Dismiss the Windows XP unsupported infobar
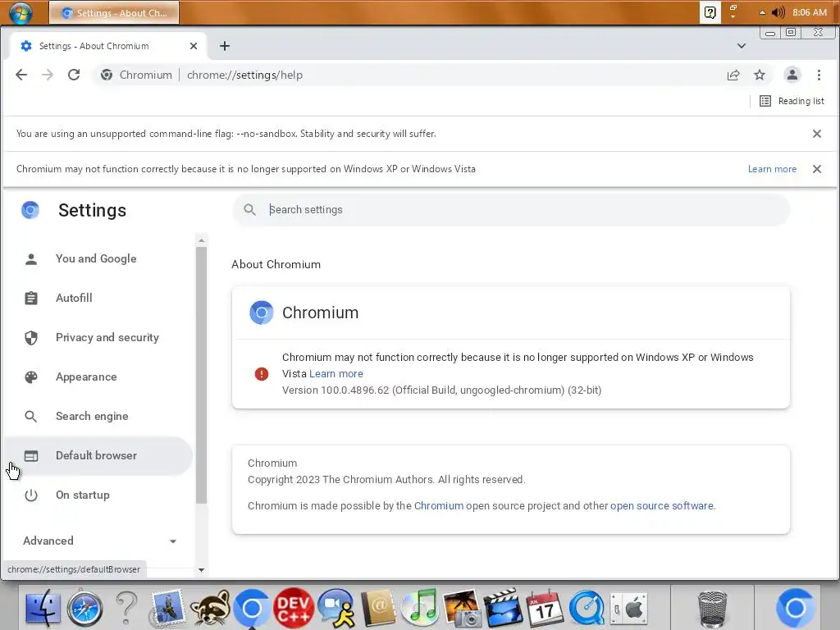This screenshot has height=630, width=840. click(x=816, y=169)
